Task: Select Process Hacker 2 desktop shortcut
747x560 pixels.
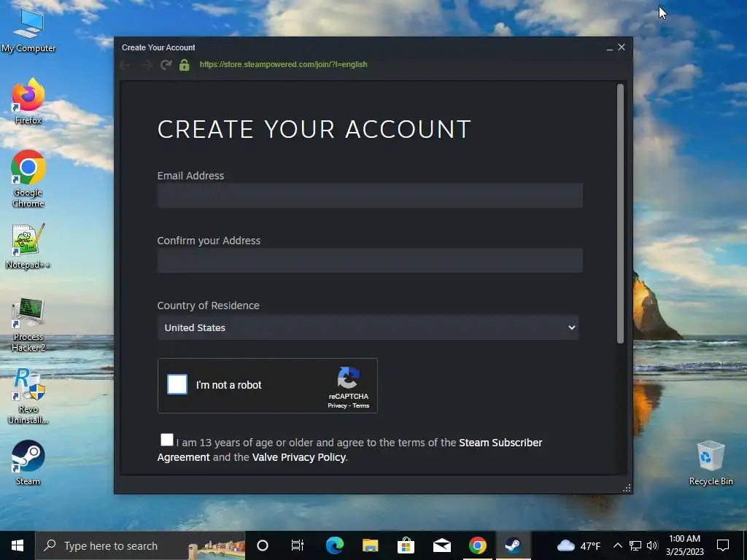Action: pyautogui.click(x=28, y=324)
